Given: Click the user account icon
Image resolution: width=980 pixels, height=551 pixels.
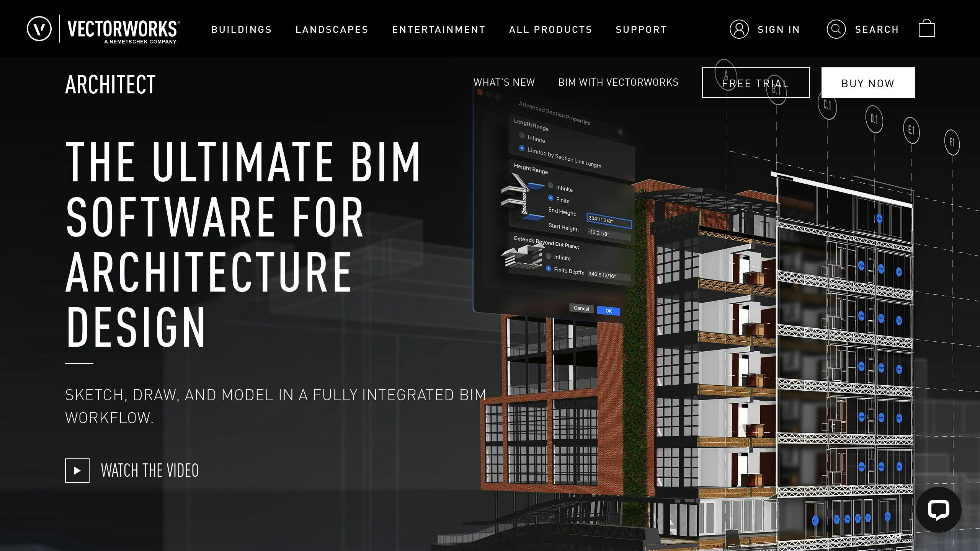Looking at the screenshot, I should [x=739, y=29].
